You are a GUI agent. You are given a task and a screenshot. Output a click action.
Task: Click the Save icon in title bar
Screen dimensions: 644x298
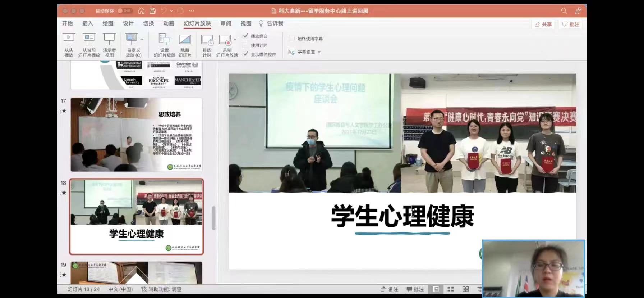click(153, 11)
